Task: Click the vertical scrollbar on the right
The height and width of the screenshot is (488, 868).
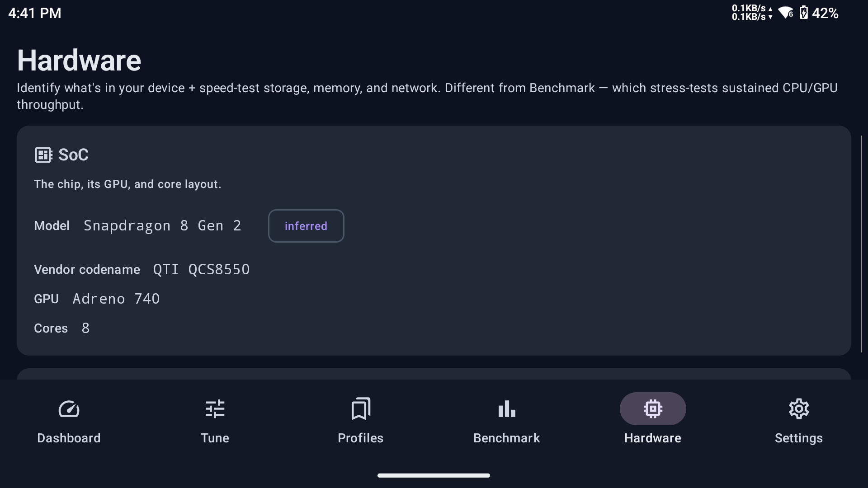Action: [861, 244]
